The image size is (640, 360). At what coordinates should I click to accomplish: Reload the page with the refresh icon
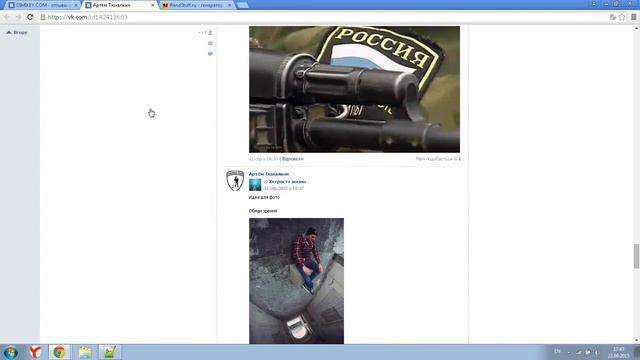(30, 17)
